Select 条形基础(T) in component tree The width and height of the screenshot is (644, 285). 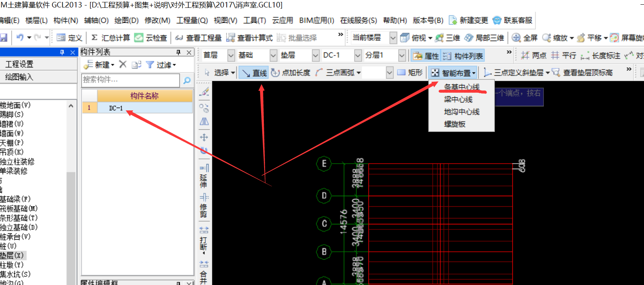(x=19, y=218)
